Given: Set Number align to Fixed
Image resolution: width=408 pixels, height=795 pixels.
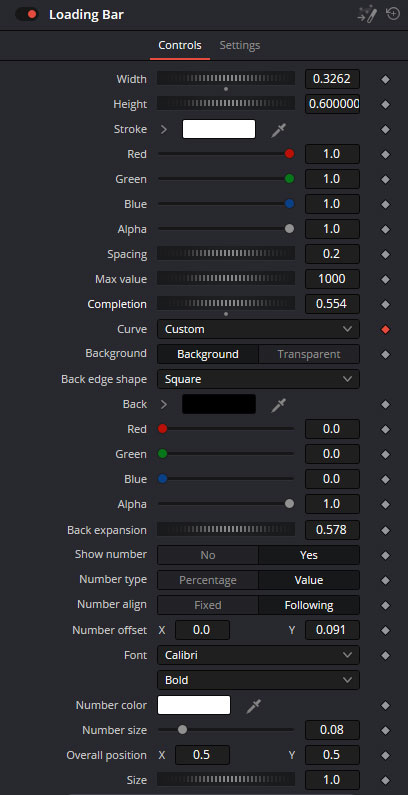Looking at the screenshot, I should [x=208, y=605].
